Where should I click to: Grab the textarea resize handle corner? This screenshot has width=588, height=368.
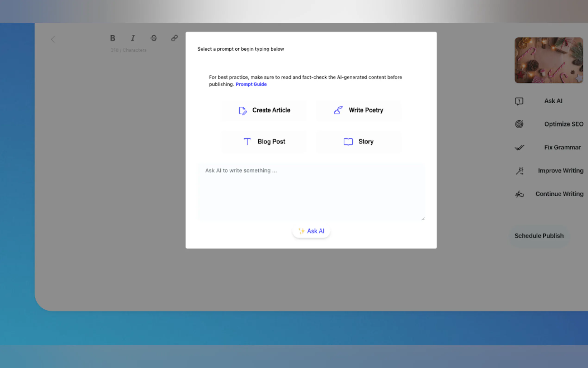(423, 219)
